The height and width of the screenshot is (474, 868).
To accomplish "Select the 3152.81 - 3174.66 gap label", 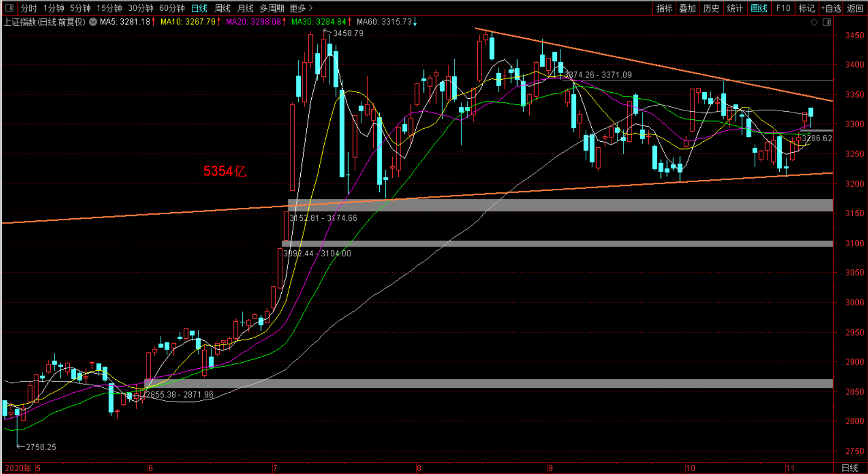I will click(324, 218).
